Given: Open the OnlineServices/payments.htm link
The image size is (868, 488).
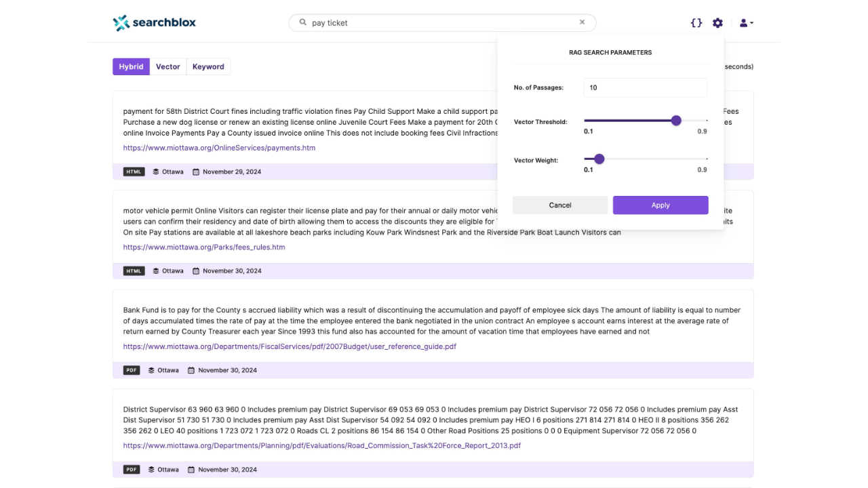Looking at the screenshot, I should point(219,148).
